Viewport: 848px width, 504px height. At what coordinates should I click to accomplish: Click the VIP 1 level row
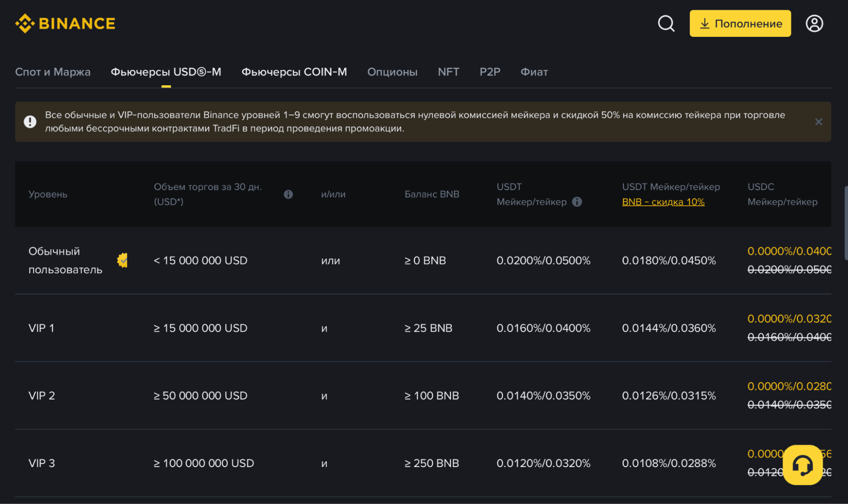[x=42, y=328]
